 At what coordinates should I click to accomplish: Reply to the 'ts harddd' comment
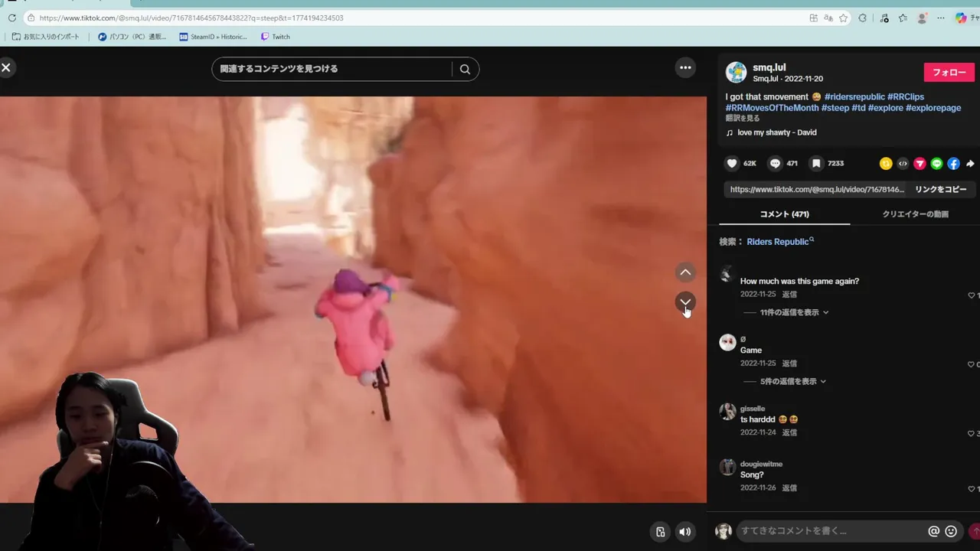pyautogui.click(x=789, y=433)
